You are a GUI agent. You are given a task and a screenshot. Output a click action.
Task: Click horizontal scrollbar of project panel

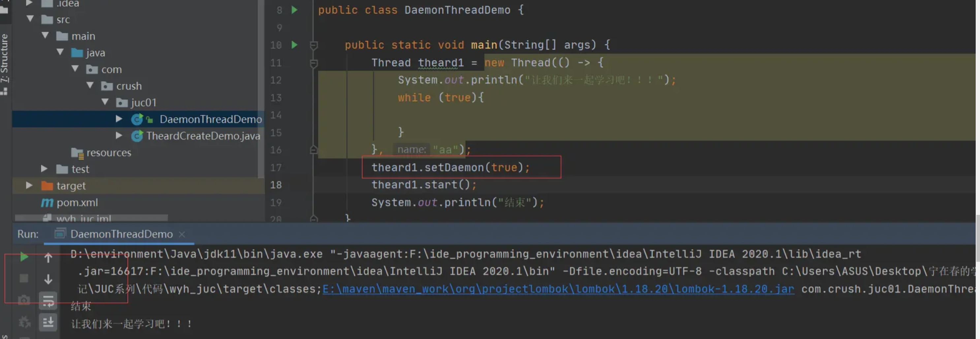click(91, 218)
